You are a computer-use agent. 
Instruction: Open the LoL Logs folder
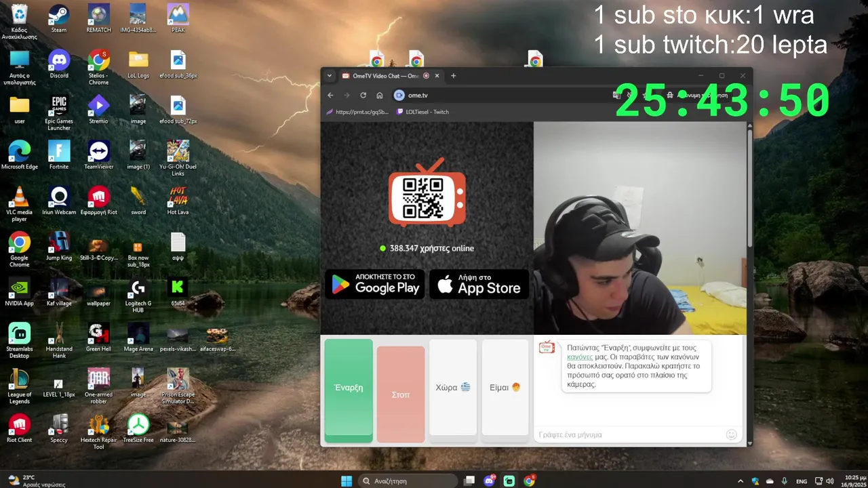(x=138, y=65)
